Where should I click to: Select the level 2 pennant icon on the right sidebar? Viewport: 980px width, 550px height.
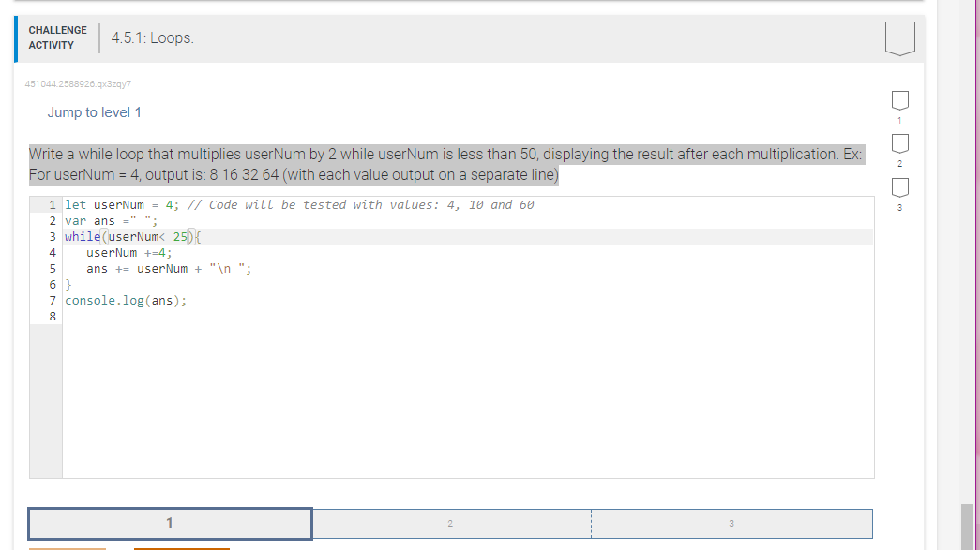click(x=899, y=142)
